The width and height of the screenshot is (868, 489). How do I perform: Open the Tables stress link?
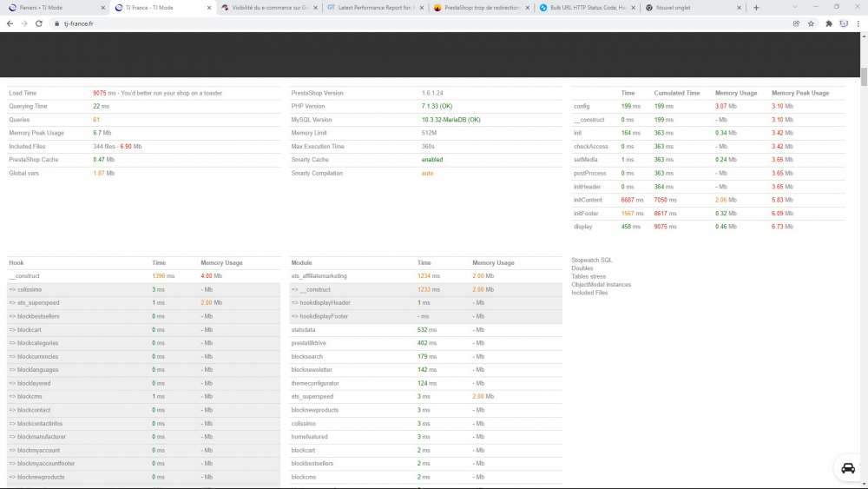589,276
